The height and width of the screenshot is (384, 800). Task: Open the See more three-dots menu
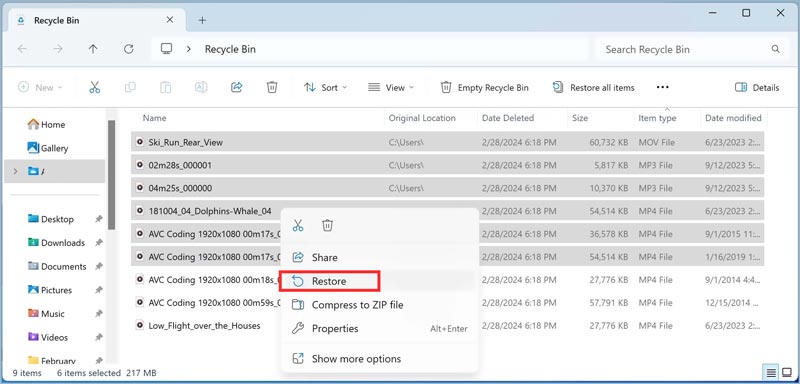[662, 87]
